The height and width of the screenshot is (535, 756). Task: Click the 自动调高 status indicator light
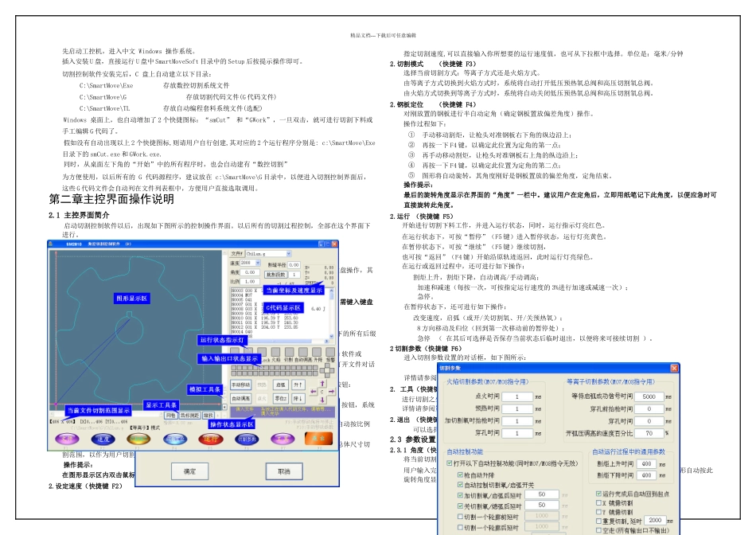point(303,352)
